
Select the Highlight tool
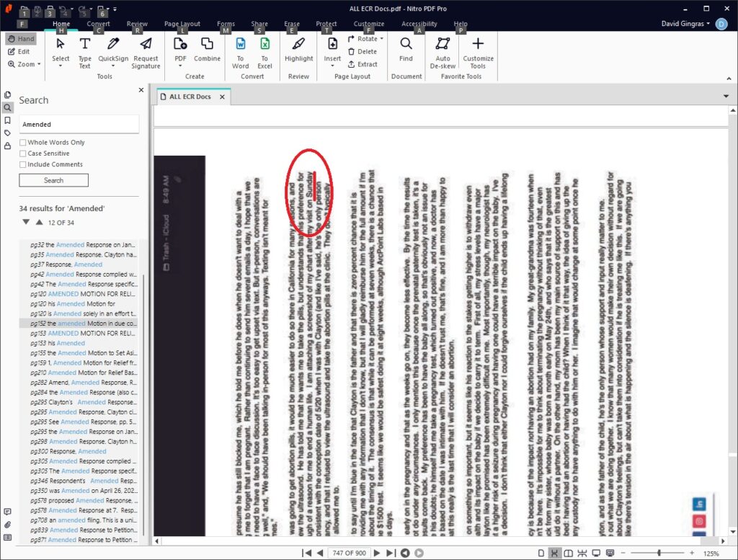[x=298, y=51]
